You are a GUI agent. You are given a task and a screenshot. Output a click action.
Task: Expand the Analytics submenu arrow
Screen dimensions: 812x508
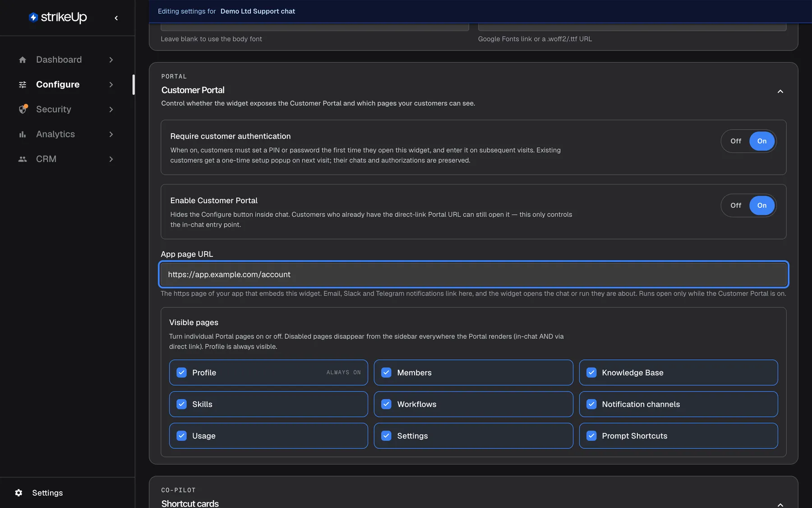point(111,134)
